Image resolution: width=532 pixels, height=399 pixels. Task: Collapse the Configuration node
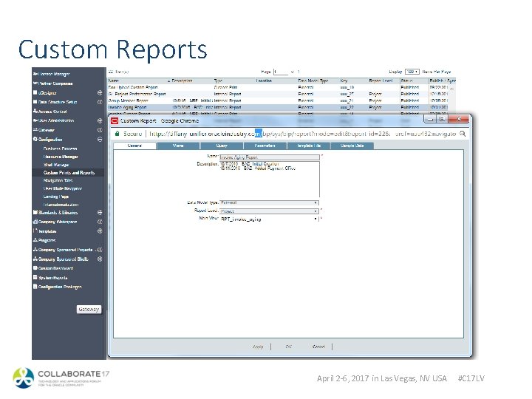[100, 139]
